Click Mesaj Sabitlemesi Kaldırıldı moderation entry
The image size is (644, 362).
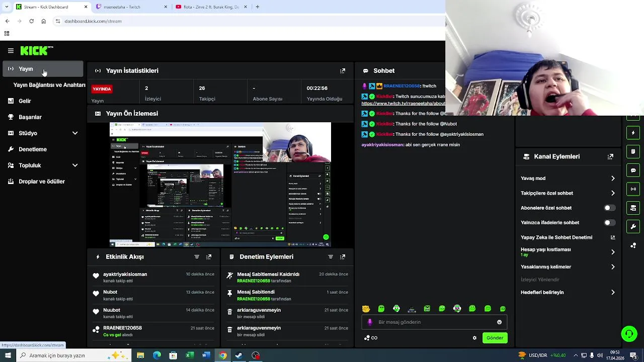click(287, 278)
